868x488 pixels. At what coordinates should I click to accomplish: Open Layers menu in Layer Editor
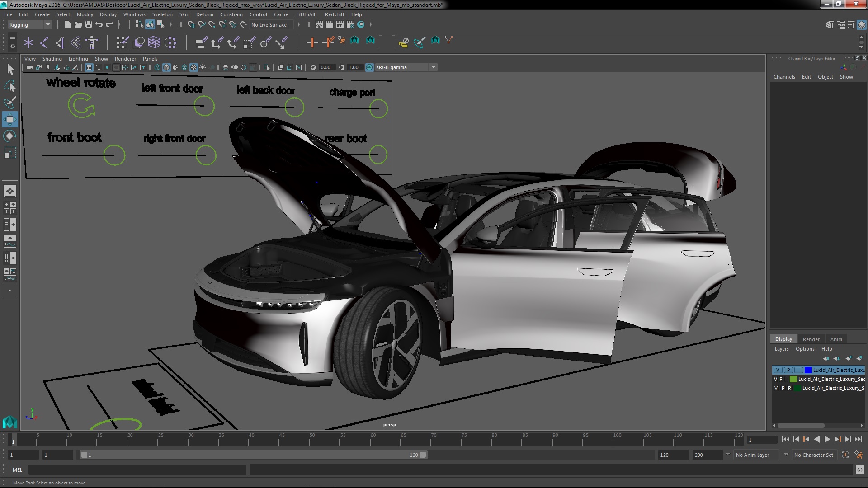pos(781,349)
